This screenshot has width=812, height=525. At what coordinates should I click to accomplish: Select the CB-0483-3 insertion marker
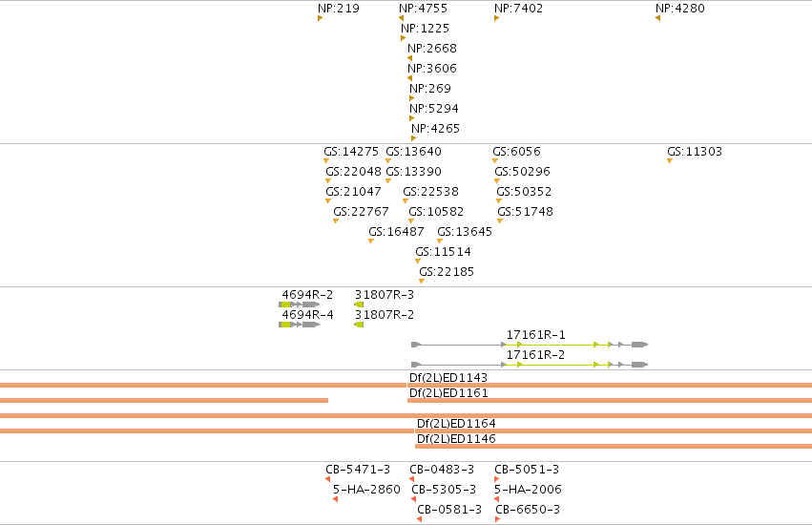point(411,479)
